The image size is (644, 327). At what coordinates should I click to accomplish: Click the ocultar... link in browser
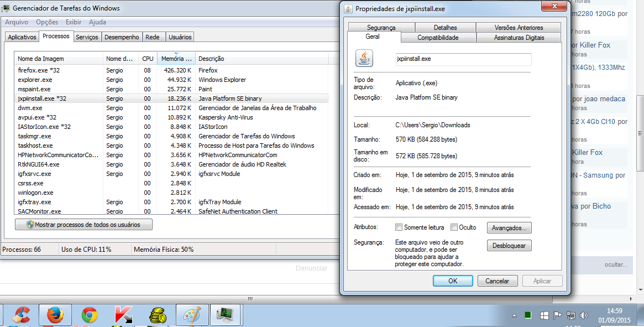tap(616, 264)
